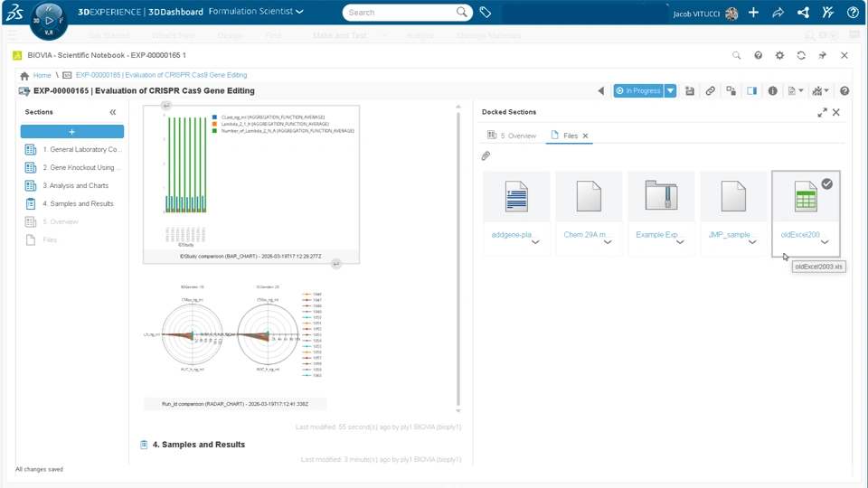This screenshot has width=868, height=488.
Task: Click the IDStudy comparison bar chart thumbnail
Action: 251,184
